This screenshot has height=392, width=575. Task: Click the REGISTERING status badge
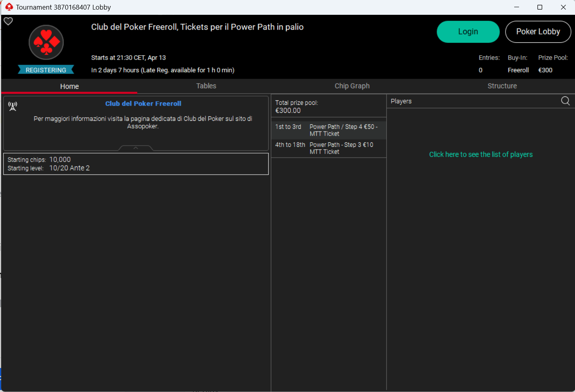point(46,70)
